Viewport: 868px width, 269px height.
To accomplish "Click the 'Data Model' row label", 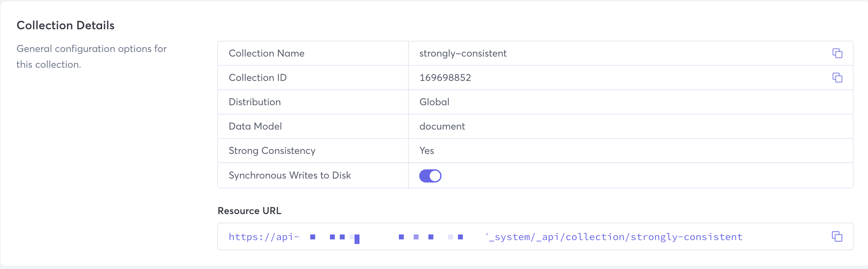I will [255, 126].
